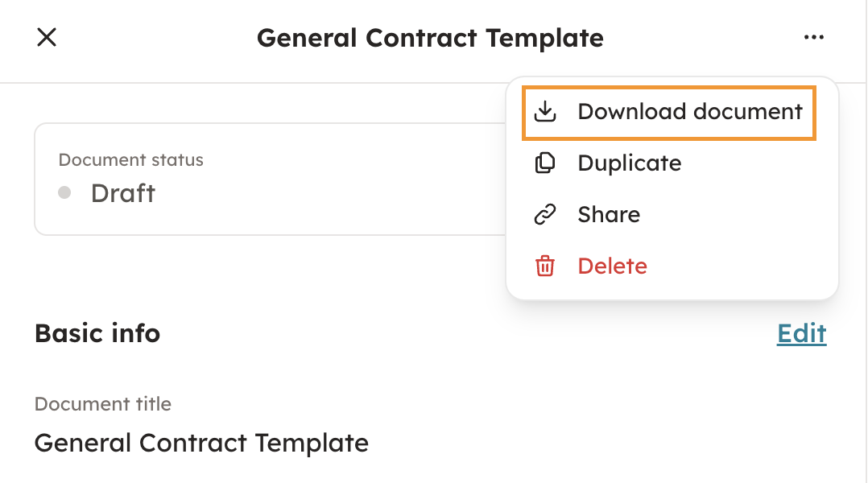Click the "Basic info" section heading
The image size is (868, 483).
[97, 333]
